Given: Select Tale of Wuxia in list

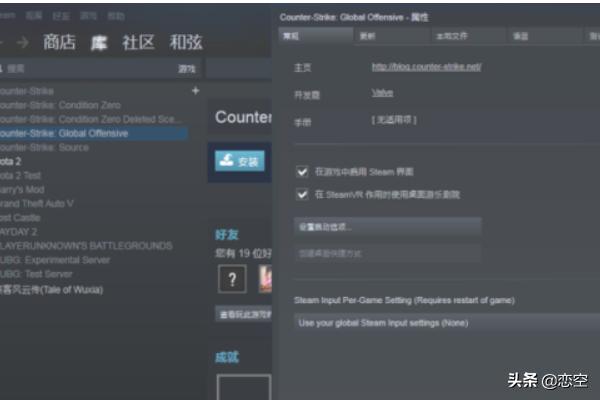Looking at the screenshot, I should coord(51,290).
